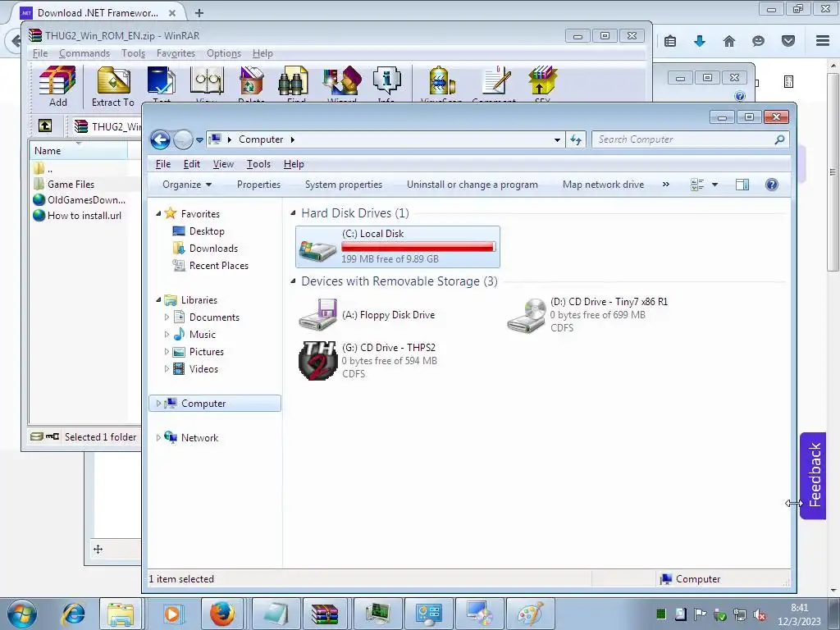Image resolution: width=840 pixels, height=630 pixels.
Task: Collapse the Libraries tree node
Action: [158, 300]
